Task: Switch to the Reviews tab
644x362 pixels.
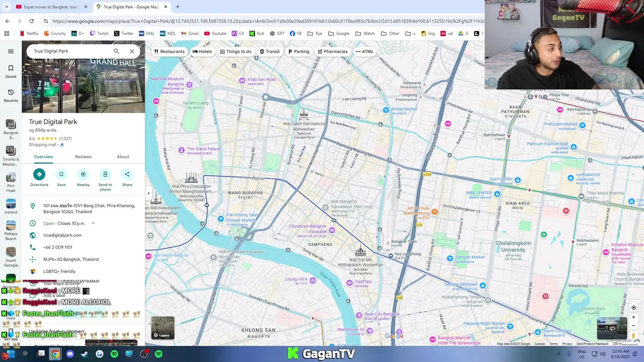Action: pyautogui.click(x=84, y=157)
